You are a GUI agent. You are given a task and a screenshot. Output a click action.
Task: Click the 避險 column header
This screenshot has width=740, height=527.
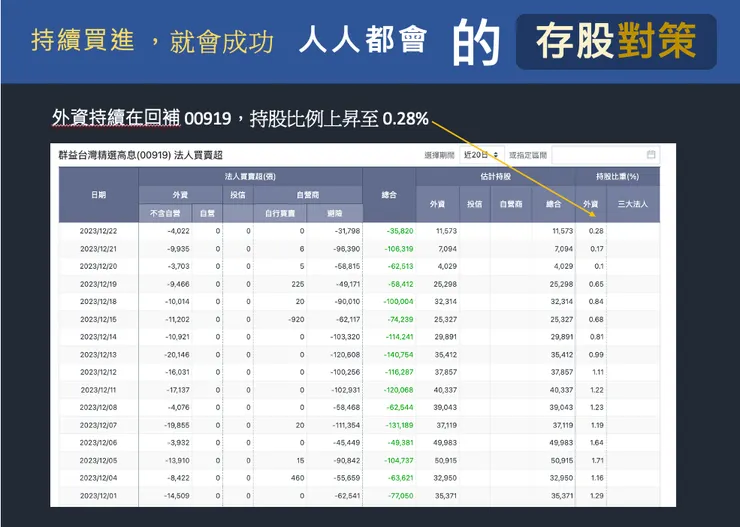334,213
